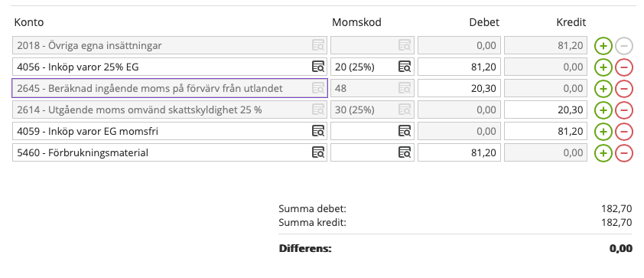Open momskod lookup on 20 (25%) field
The height and width of the screenshot is (278, 644).
coord(405,67)
